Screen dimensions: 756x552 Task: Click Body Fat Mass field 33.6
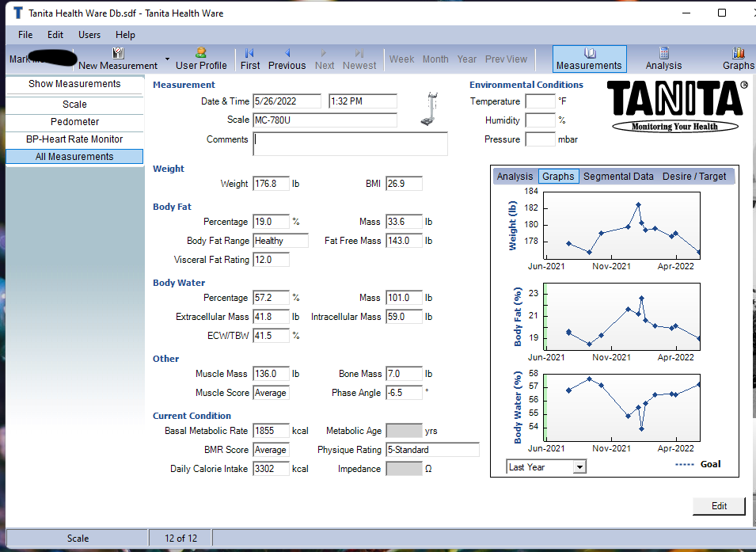404,222
